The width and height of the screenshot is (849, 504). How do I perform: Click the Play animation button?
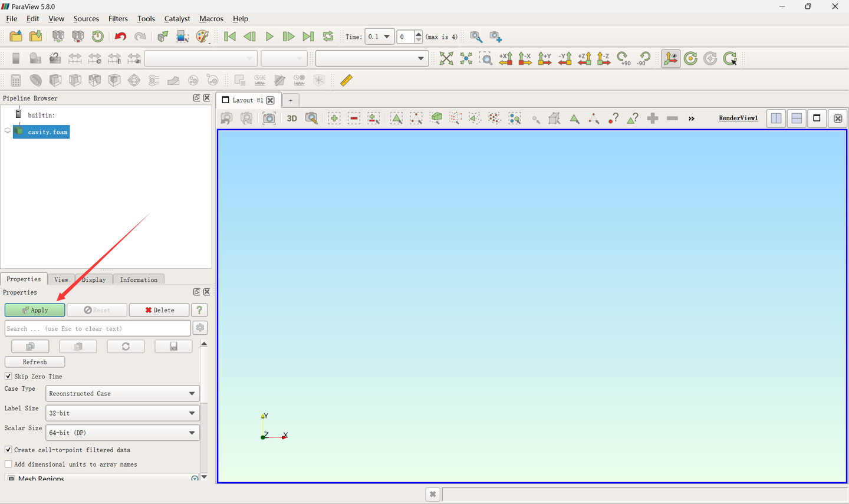tap(269, 37)
